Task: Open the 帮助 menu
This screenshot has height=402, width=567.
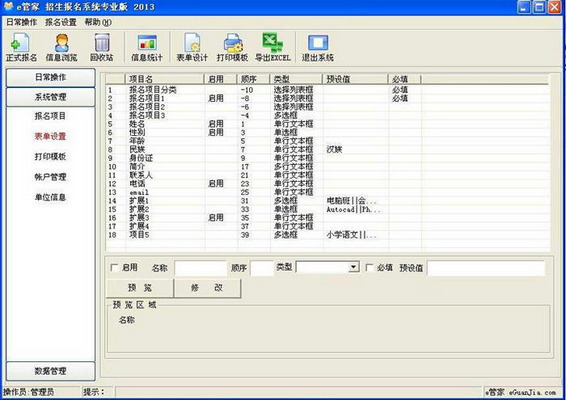Action: click(98, 22)
